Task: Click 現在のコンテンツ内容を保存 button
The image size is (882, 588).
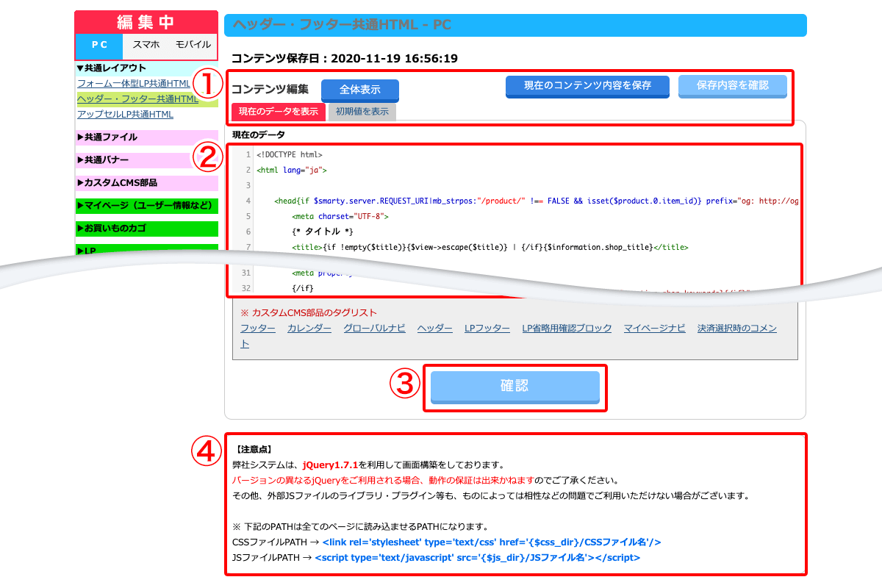Action: 587,86
